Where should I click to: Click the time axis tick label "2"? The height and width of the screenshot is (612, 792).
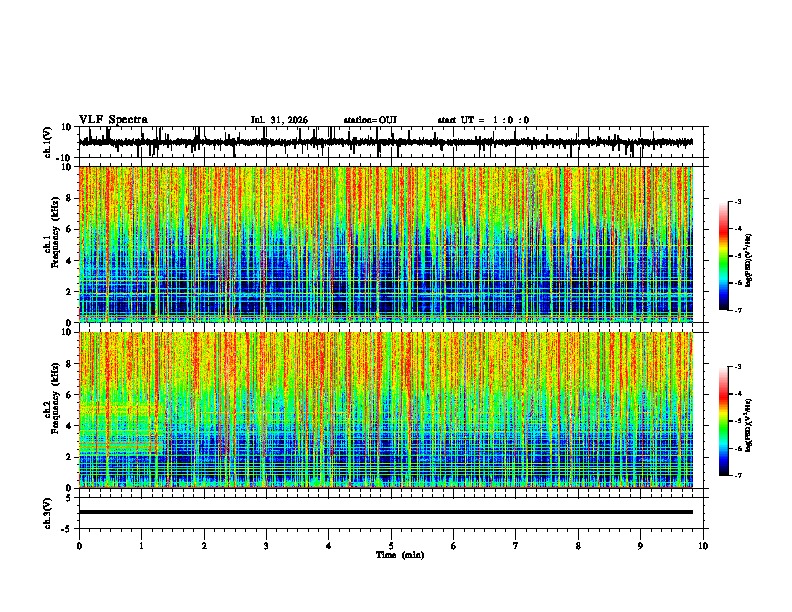tap(204, 546)
